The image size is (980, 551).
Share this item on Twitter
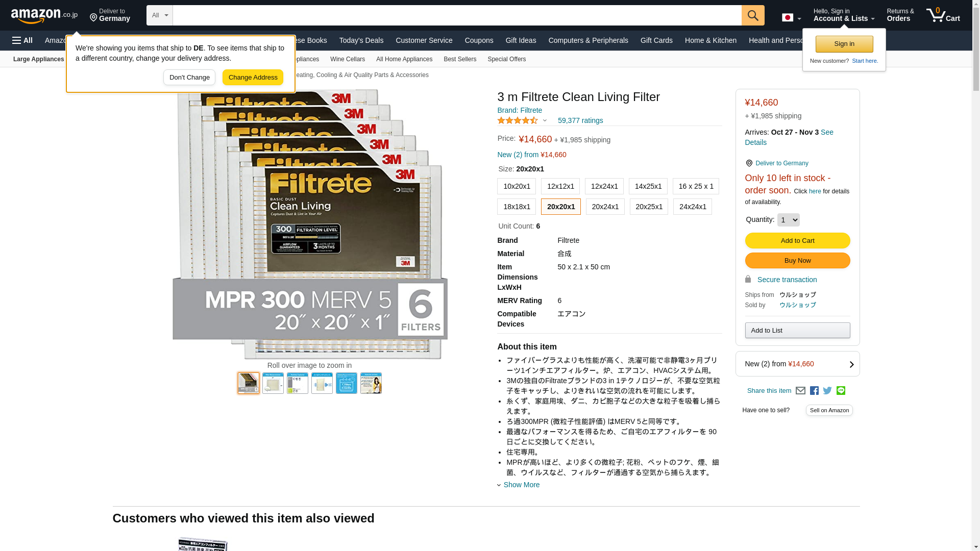click(827, 391)
